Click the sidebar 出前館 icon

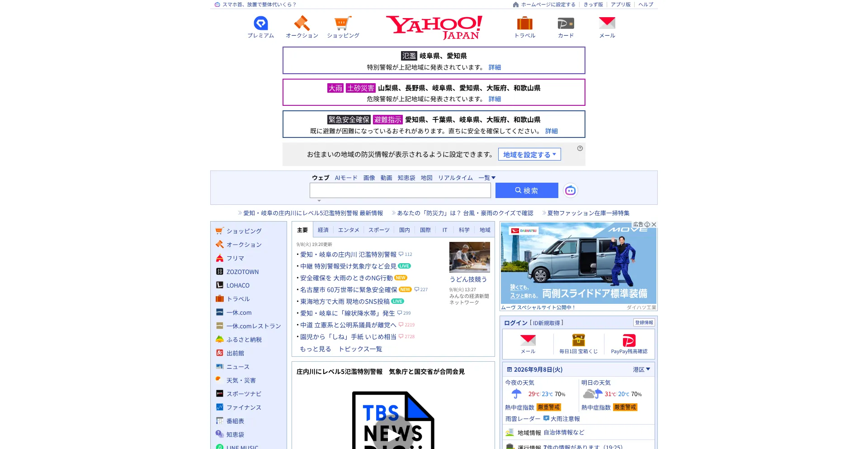pyautogui.click(x=220, y=353)
